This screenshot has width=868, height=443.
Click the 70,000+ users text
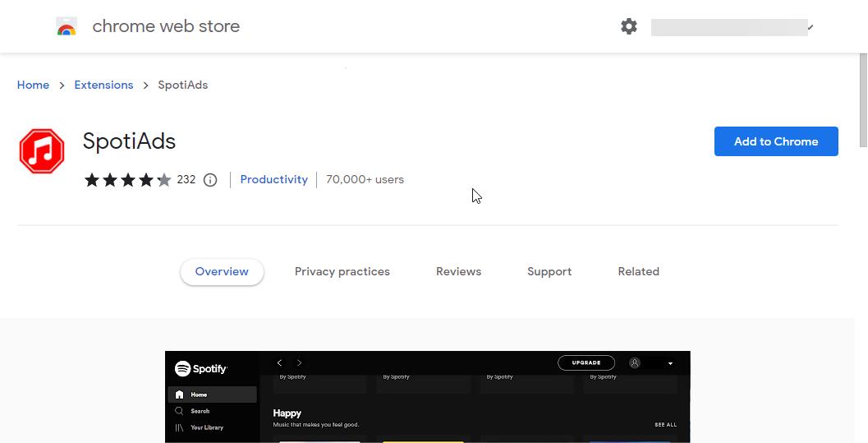tap(365, 179)
